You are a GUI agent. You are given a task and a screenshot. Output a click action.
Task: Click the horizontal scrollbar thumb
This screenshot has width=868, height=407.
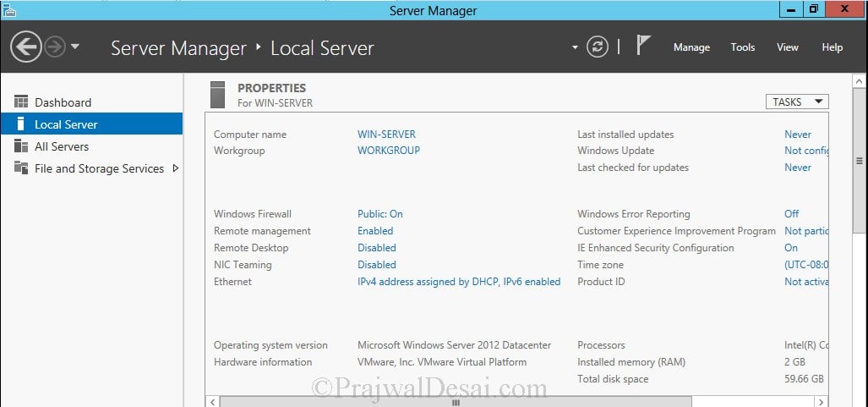(x=456, y=401)
